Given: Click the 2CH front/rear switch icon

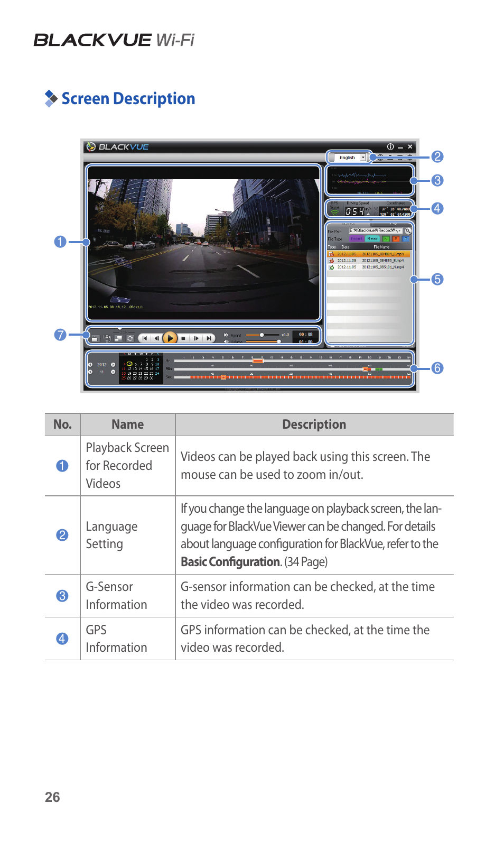Looking at the screenshot, I should pos(107,338).
